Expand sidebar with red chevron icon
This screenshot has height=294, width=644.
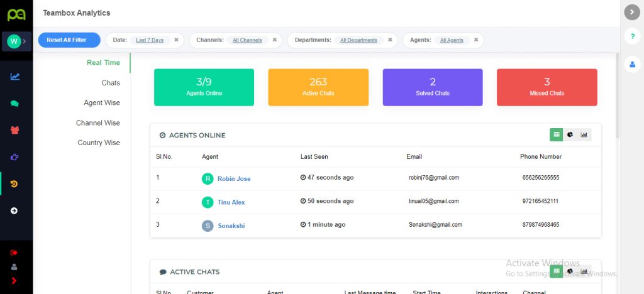pyautogui.click(x=14, y=281)
